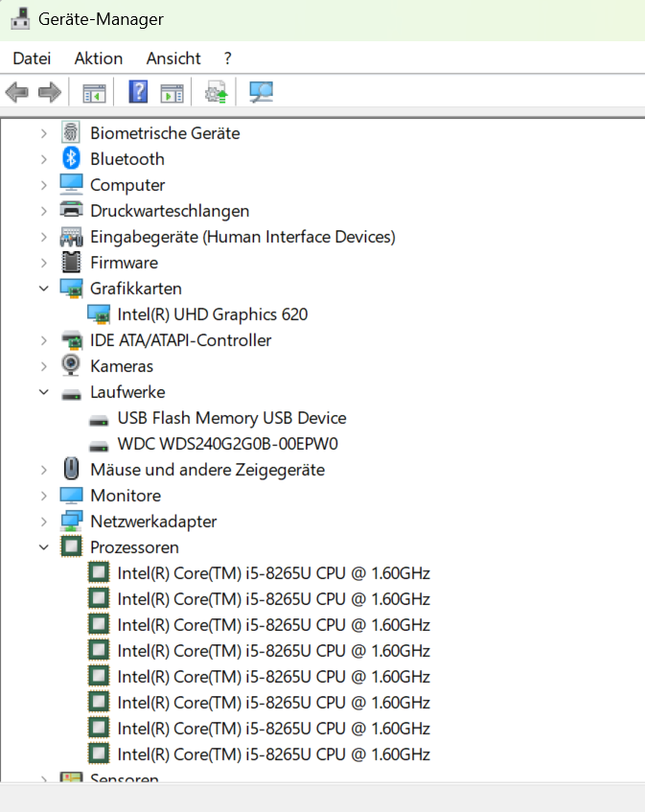645x812 pixels.
Task: Expand the Kameras node
Action: click(44, 366)
